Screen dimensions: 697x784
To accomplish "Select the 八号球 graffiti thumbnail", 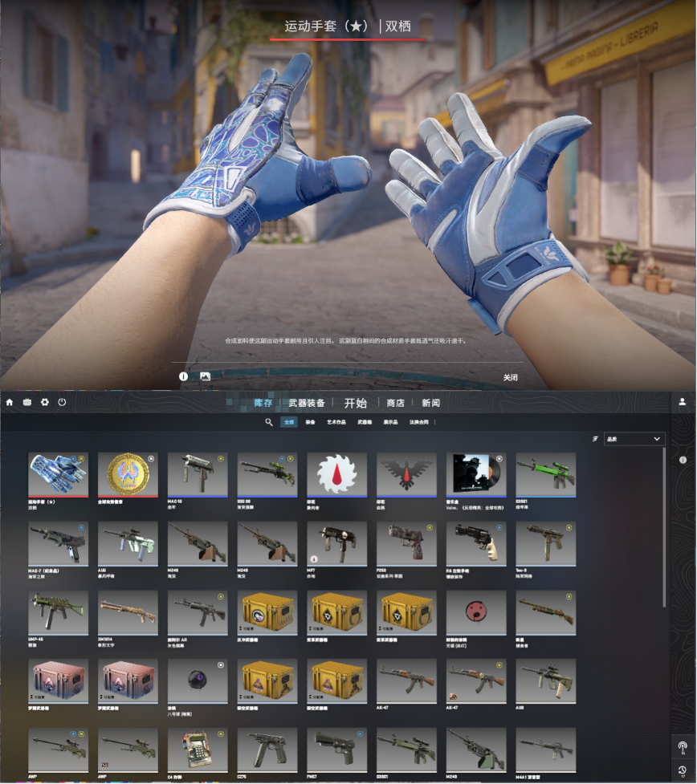I will (x=198, y=681).
